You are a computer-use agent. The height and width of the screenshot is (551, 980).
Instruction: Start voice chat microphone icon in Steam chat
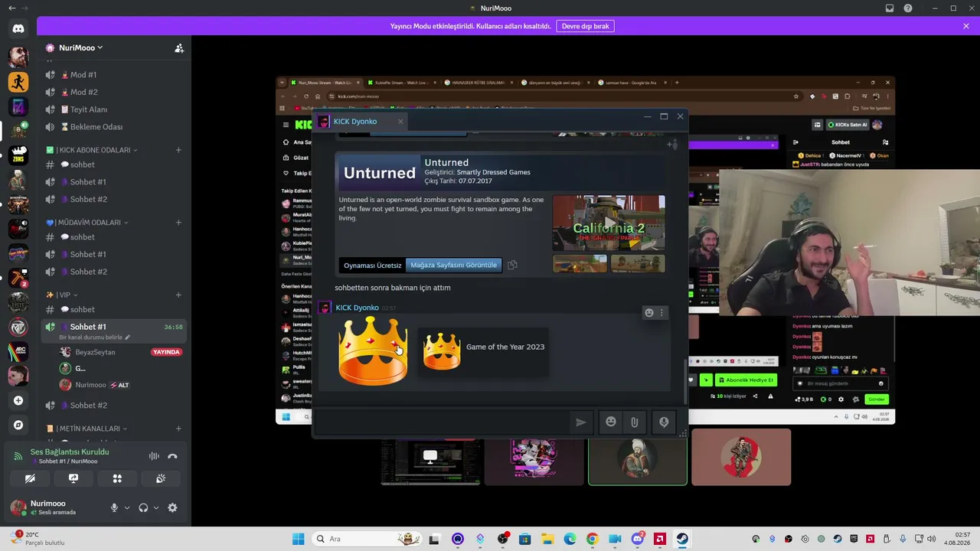pos(664,422)
